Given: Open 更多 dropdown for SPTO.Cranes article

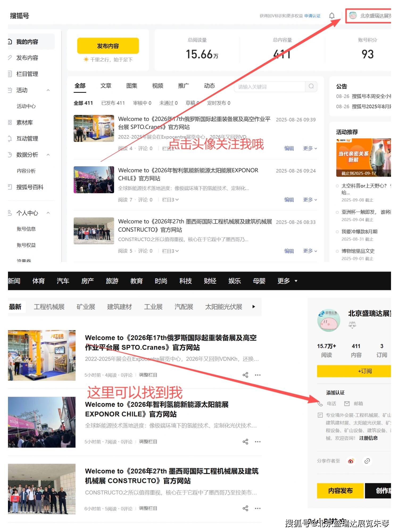Looking at the screenshot, I should (310, 148).
